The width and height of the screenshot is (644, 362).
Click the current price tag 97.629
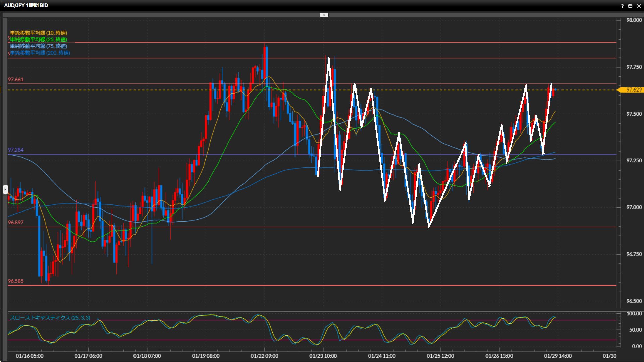click(633, 90)
